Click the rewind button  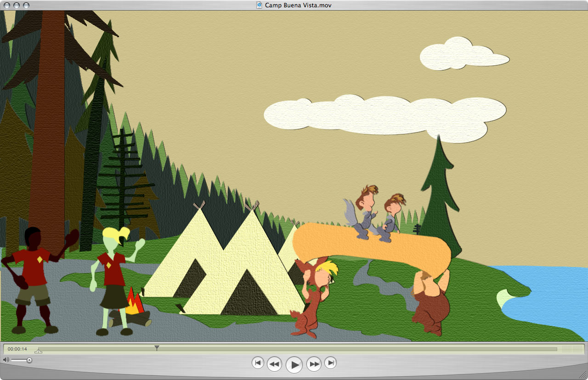click(274, 364)
